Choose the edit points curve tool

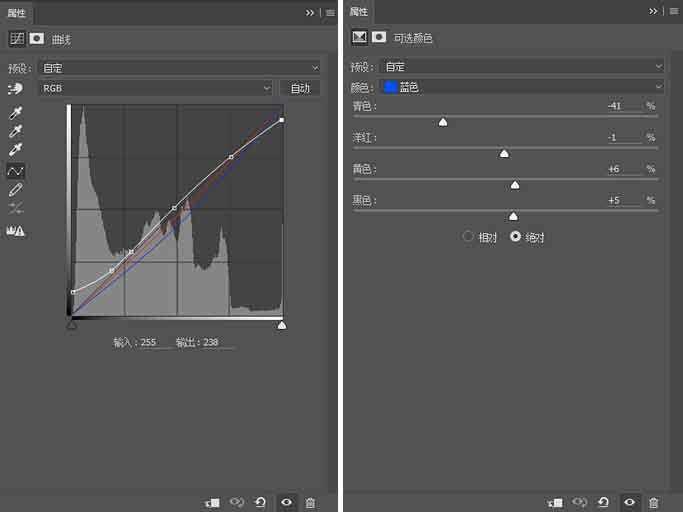pyautogui.click(x=16, y=171)
